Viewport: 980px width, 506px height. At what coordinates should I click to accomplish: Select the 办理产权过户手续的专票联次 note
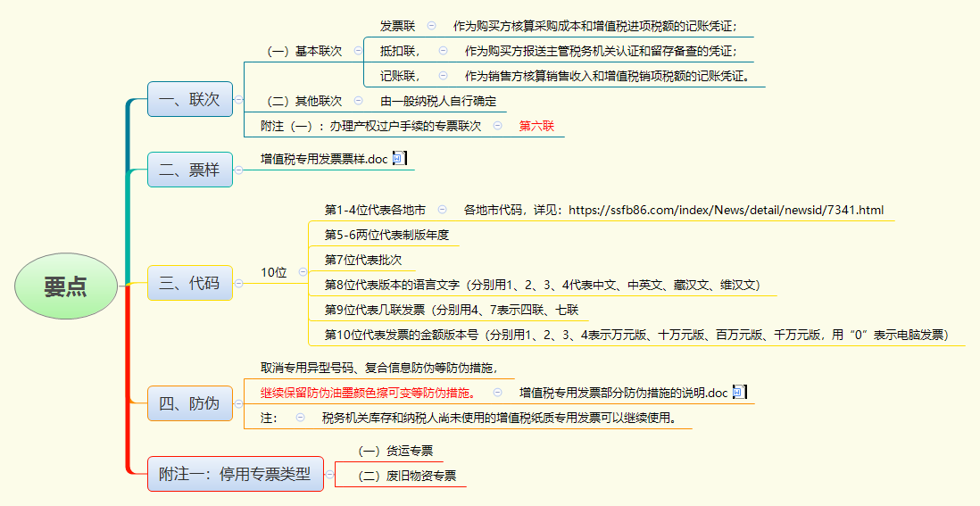[371, 126]
